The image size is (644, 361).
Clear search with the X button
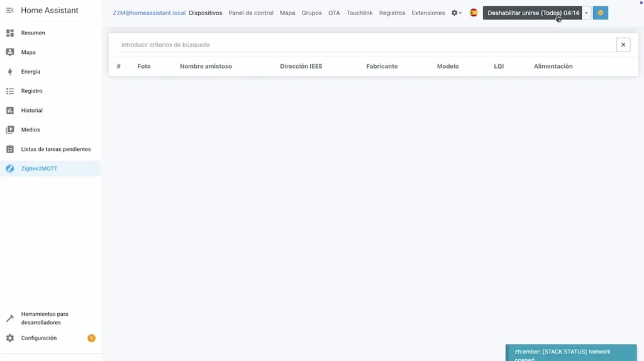pos(623,45)
